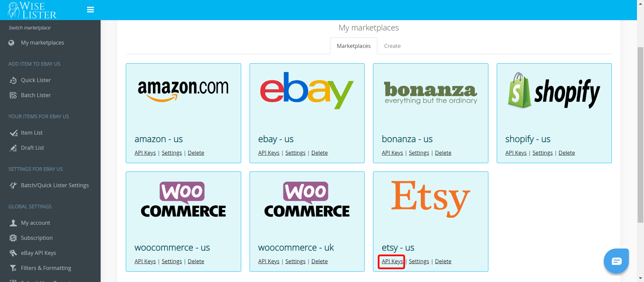Open API Keys for amazon - us
The height and width of the screenshot is (282, 644).
[x=145, y=153]
